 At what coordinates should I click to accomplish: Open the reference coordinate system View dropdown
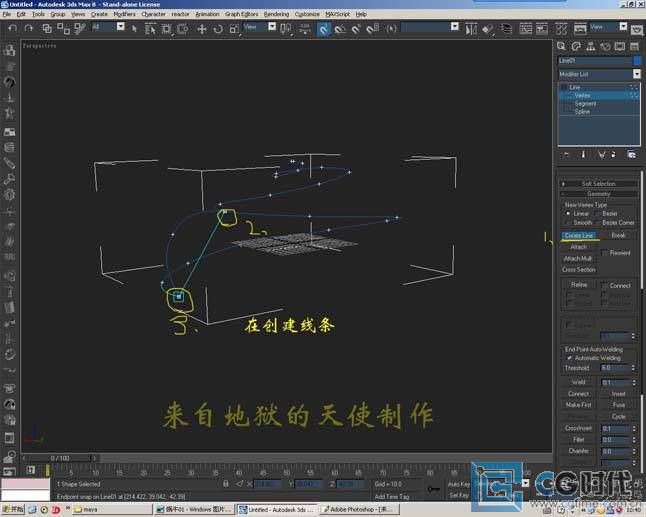click(272, 27)
